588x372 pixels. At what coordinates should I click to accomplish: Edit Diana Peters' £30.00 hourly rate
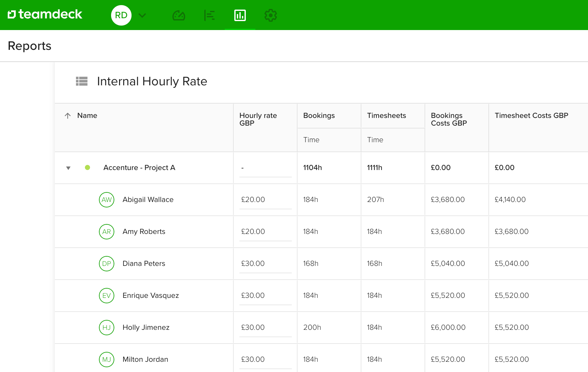tap(265, 264)
